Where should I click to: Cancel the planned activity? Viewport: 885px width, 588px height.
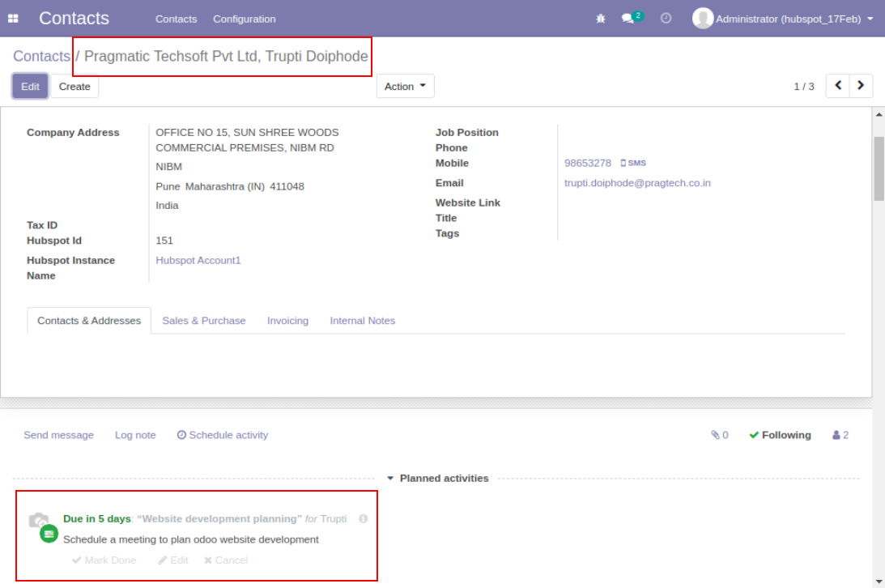[226, 560]
